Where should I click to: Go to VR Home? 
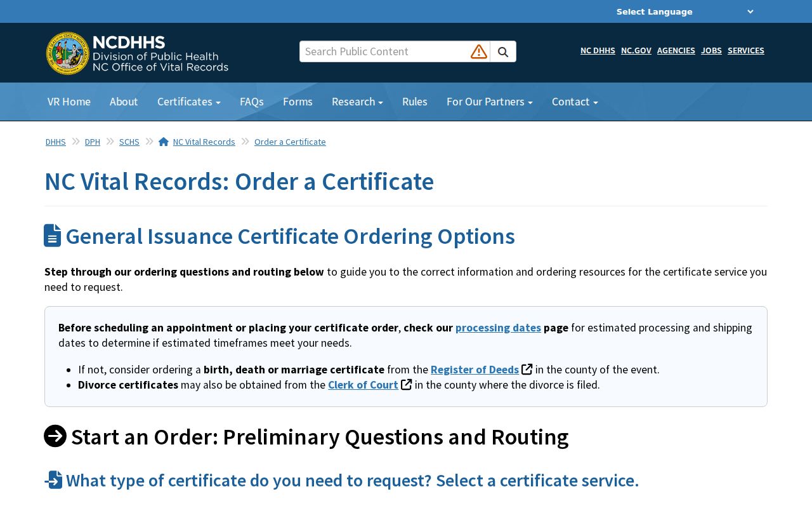pyautogui.click(x=69, y=102)
